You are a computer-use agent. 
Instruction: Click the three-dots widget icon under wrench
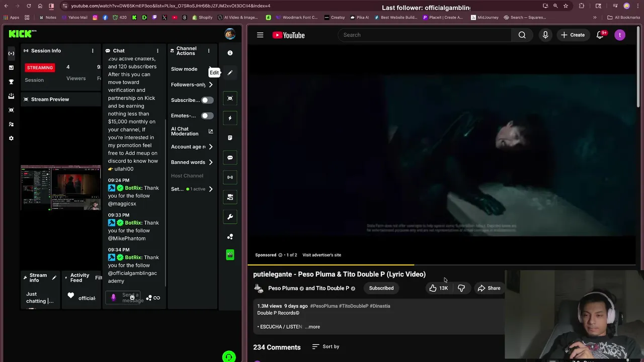tap(230, 236)
